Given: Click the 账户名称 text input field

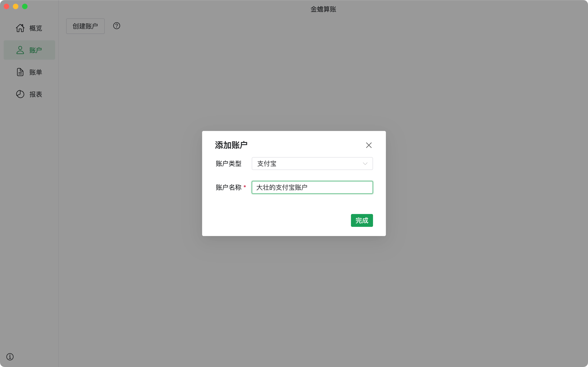Looking at the screenshot, I should [x=312, y=187].
